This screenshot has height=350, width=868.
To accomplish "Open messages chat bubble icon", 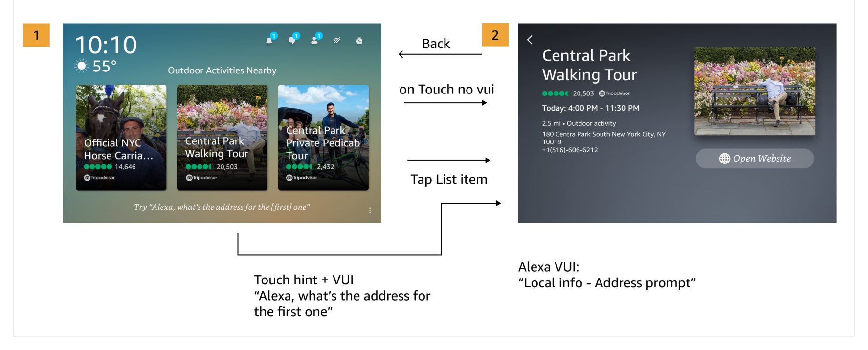I will pyautogui.click(x=292, y=40).
